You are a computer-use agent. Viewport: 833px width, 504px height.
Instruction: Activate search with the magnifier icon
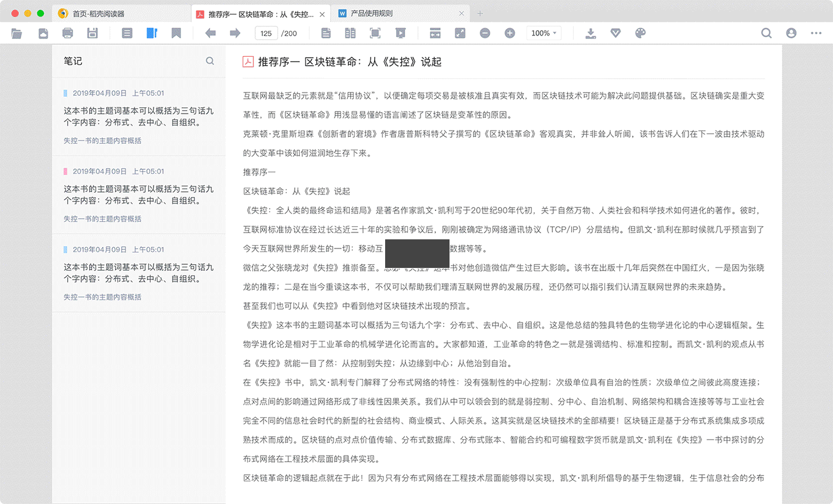click(766, 33)
